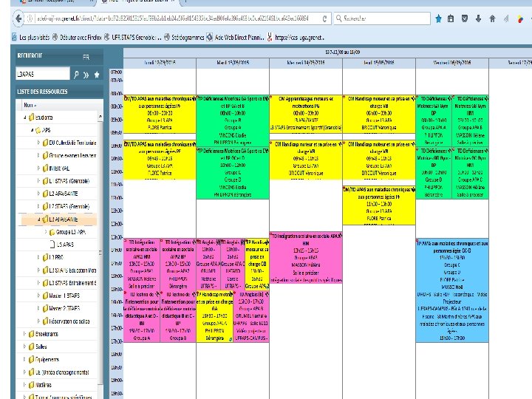Image resolution: width=532 pixels, height=399 pixels.
Task: Click the magnifier search icon beside L3APAS field
Action: pos(76,75)
